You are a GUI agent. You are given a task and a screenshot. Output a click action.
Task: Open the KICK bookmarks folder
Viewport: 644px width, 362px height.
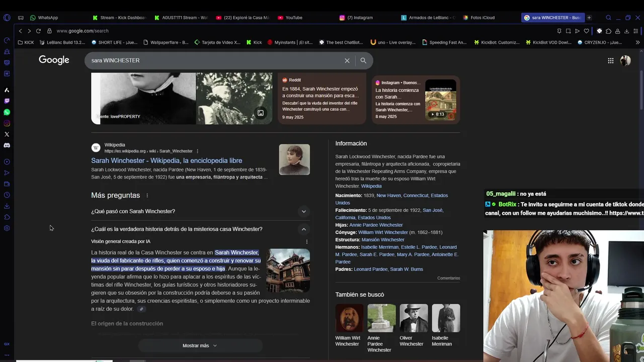coord(26,42)
